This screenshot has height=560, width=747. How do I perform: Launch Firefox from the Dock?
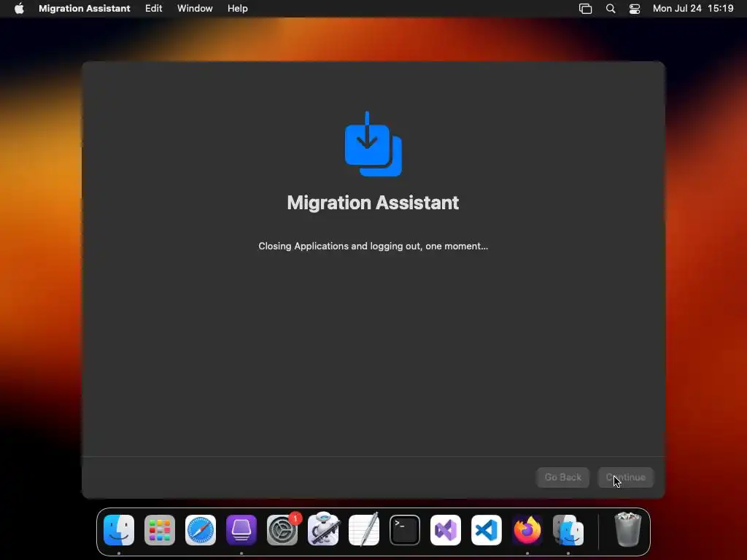[527, 530]
